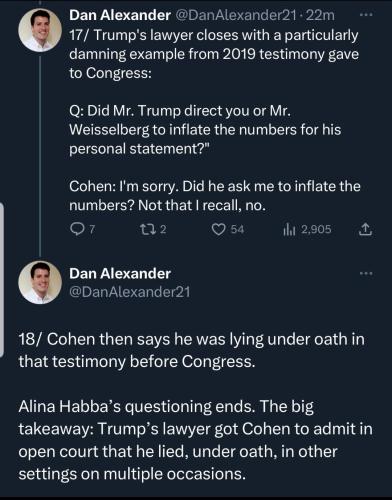View analytics bar chart icon for tweet 17
Screen dimensions: 392x500
tap(289, 229)
